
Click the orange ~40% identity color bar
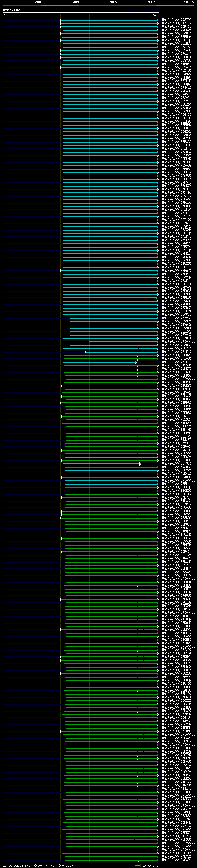pos(60,6)
